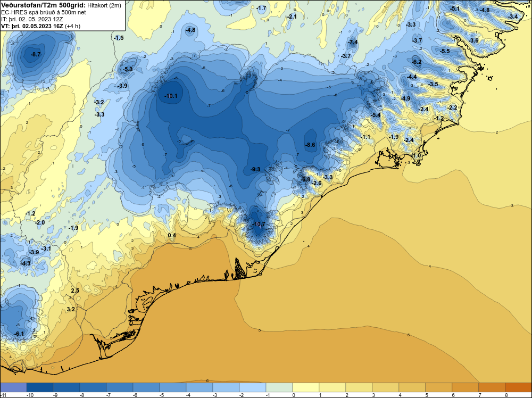Click the -2.0 temperature label

click(40, 222)
